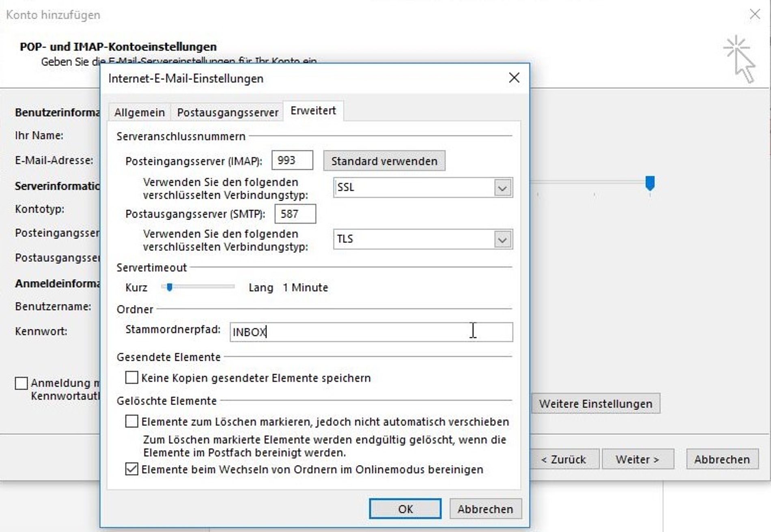Click the IMAP port field showing 993

click(292, 160)
